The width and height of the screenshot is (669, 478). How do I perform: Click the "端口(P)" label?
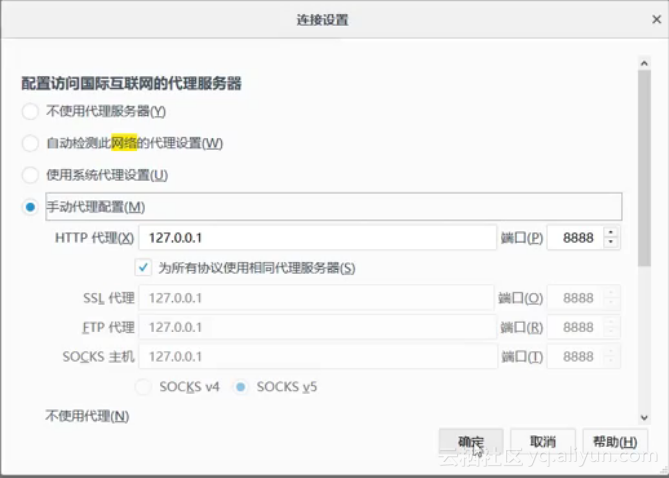522,238
